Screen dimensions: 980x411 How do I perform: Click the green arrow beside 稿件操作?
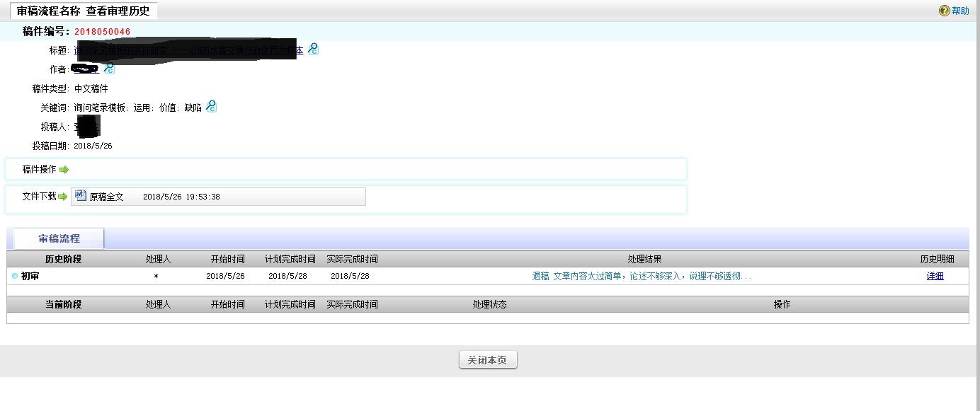[x=64, y=170]
